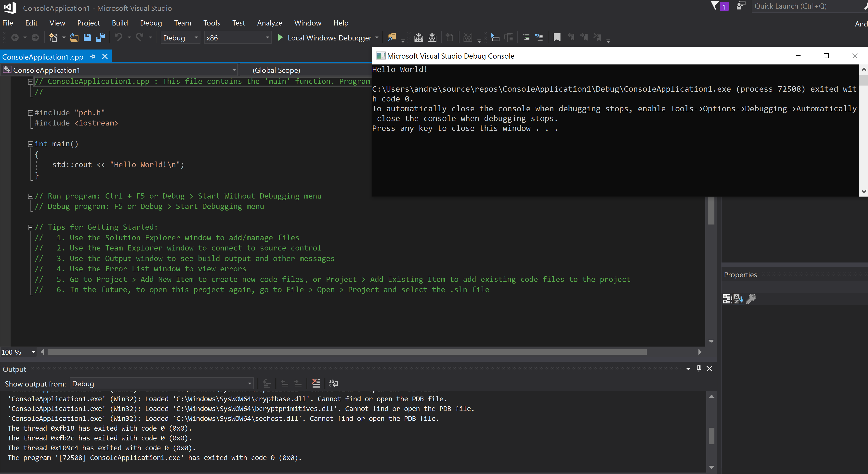Click the Undo arrow icon

[x=118, y=38]
